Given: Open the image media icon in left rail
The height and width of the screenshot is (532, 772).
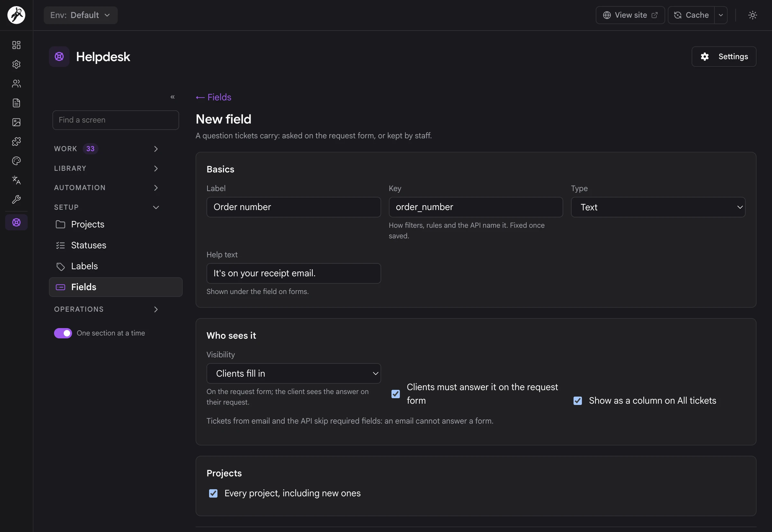Looking at the screenshot, I should click(x=16, y=122).
